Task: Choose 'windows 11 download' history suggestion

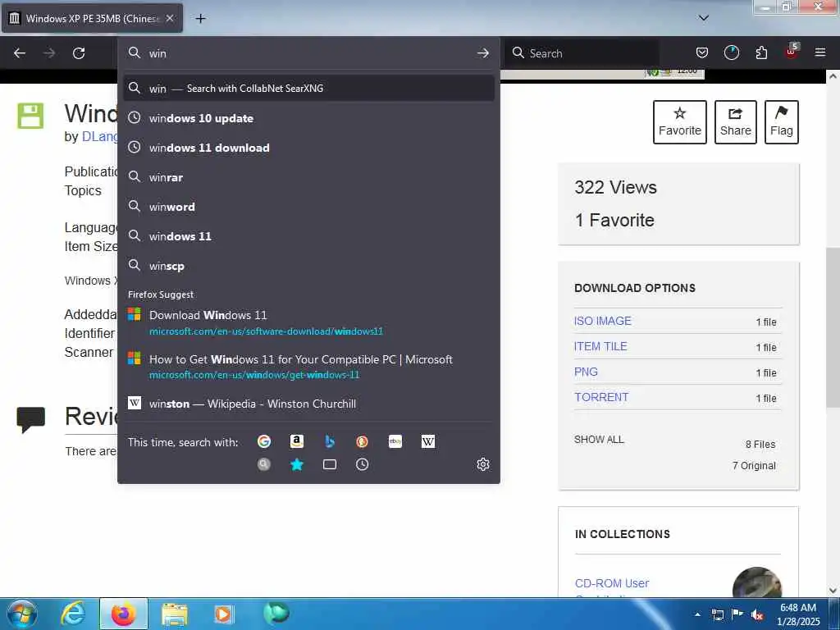Action: click(x=308, y=148)
